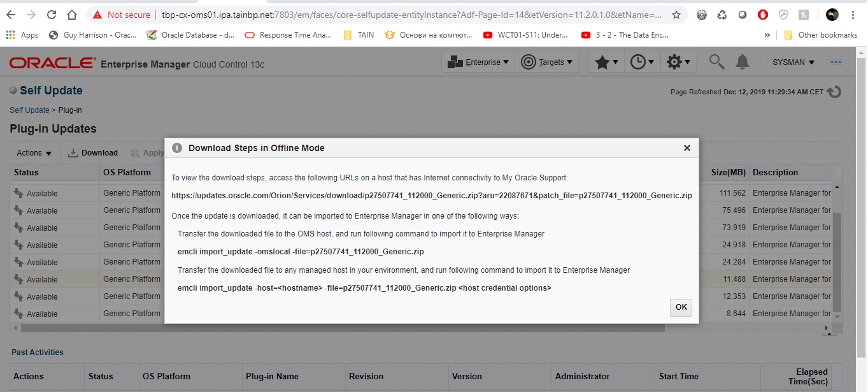
Task: Follow the Self Update breadcrumb link
Action: pos(29,110)
